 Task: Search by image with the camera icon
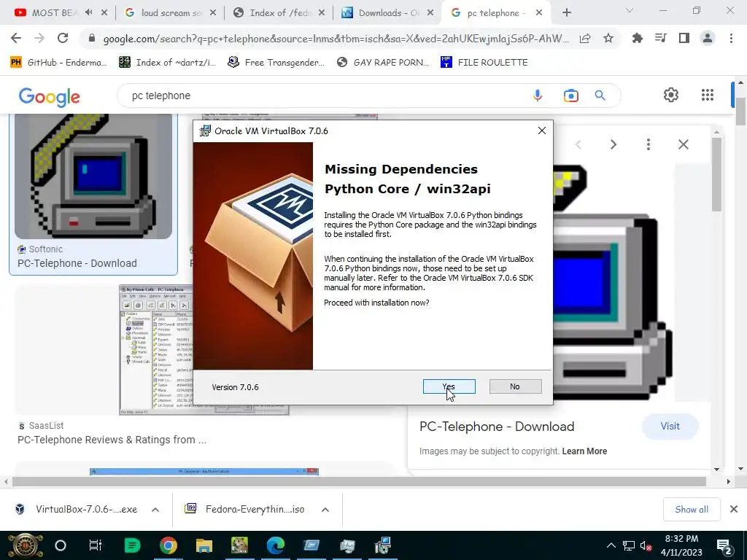[x=570, y=96]
